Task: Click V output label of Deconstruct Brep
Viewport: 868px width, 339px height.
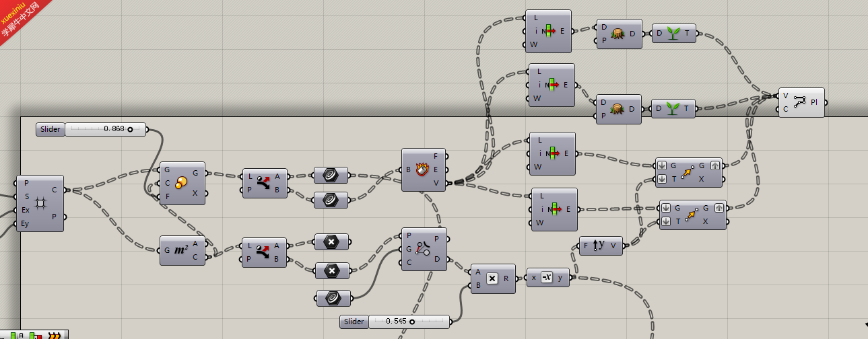Action: pos(438,182)
